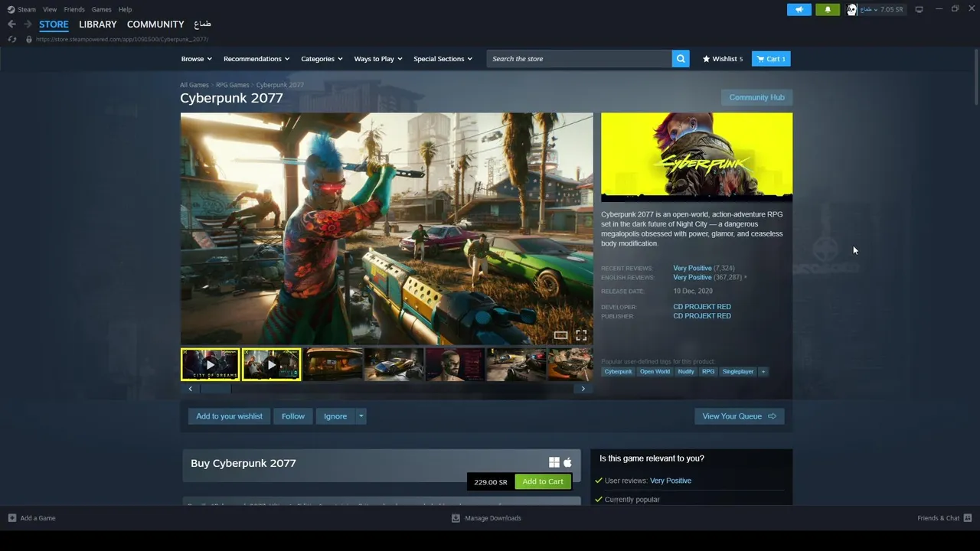This screenshot has width=980, height=551.
Task: Open the green bell notifications icon
Action: point(828,9)
